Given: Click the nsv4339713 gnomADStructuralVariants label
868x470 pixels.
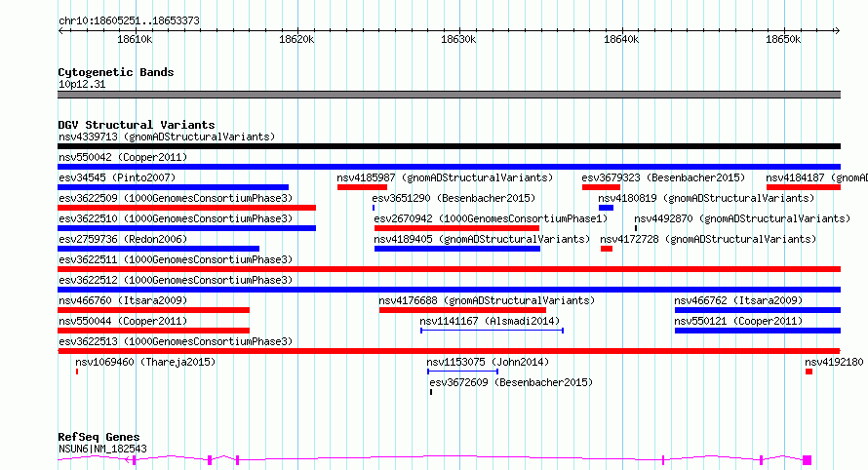Looking at the screenshot, I should 167,137.
